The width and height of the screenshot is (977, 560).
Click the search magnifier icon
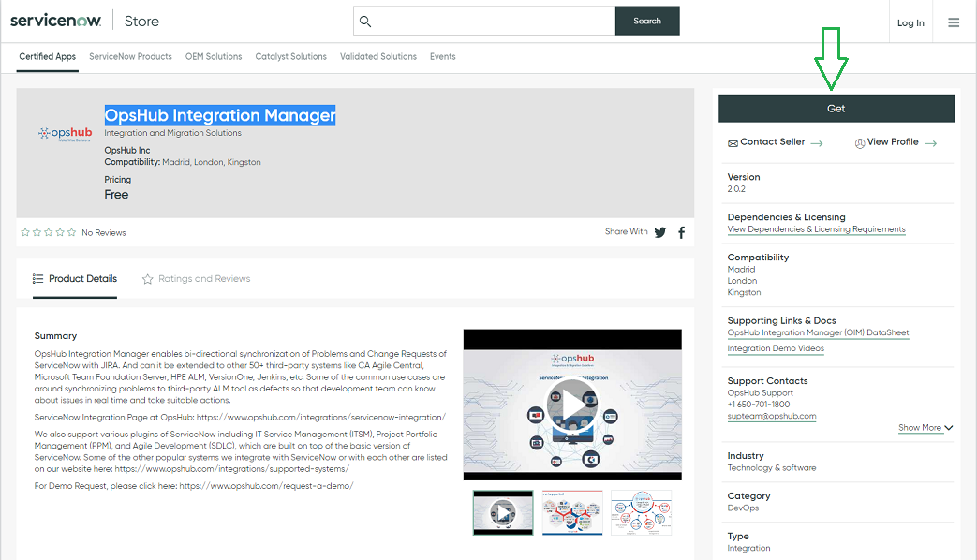(366, 22)
